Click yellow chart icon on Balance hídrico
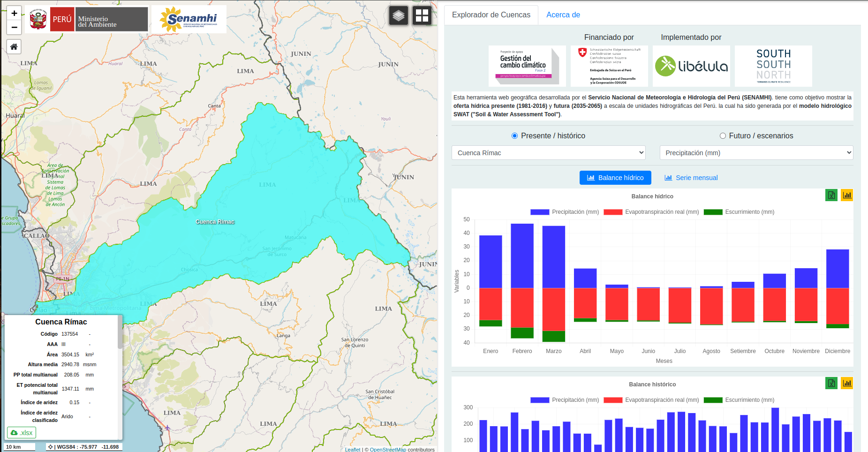This screenshot has width=868, height=452. coord(846,195)
